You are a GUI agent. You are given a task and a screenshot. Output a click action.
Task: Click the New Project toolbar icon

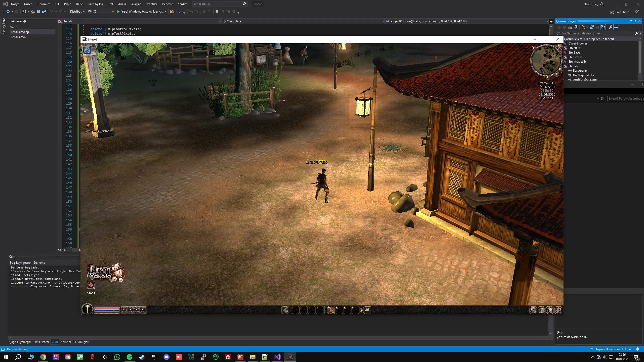tap(24, 12)
